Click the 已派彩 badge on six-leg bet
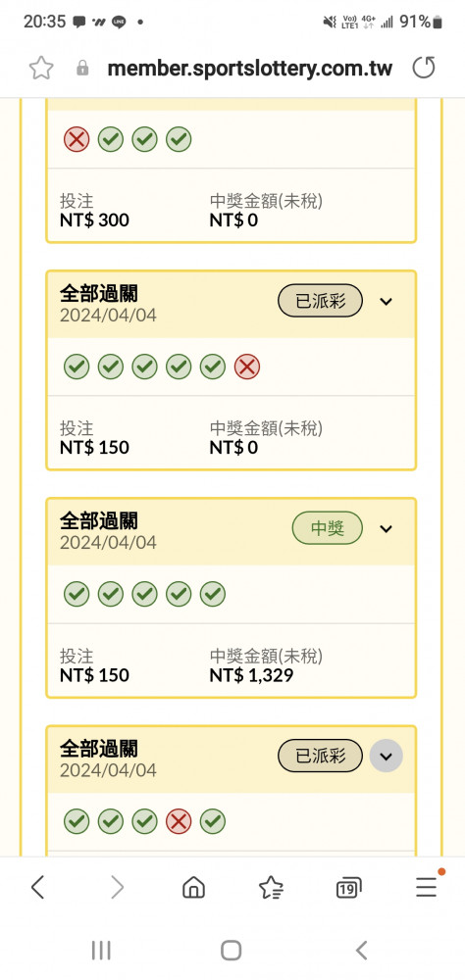 tap(321, 302)
